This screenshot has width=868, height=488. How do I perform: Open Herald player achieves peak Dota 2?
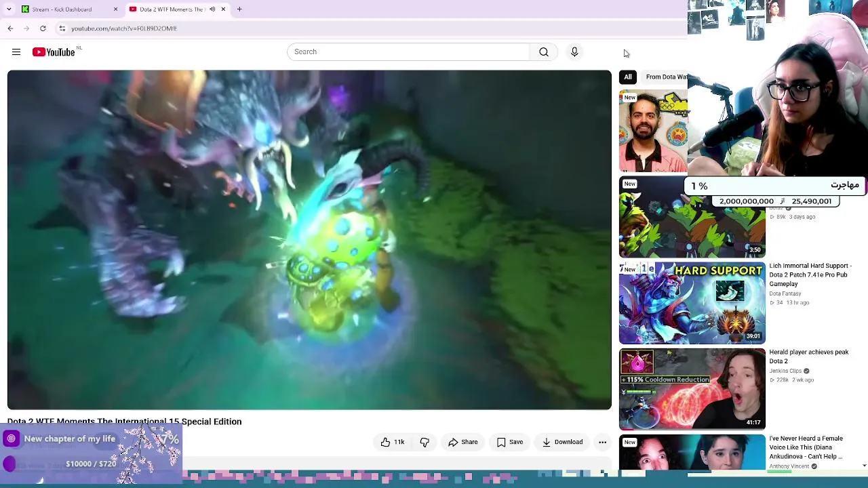809,357
